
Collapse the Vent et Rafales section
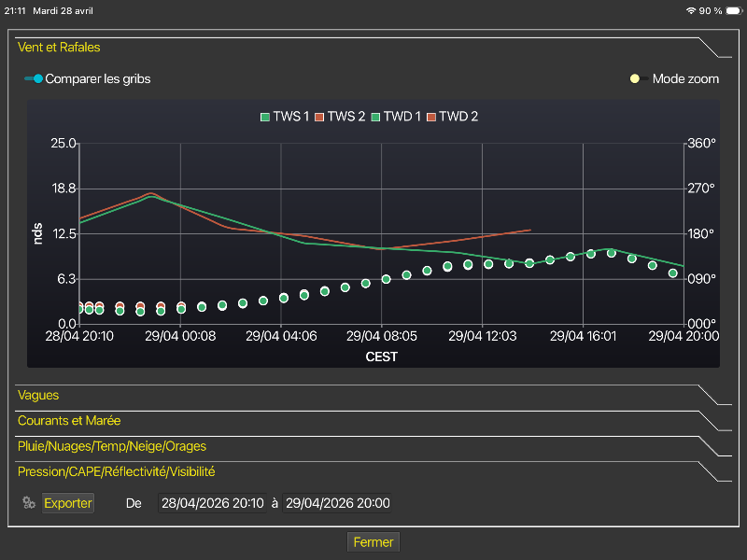click(59, 47)
